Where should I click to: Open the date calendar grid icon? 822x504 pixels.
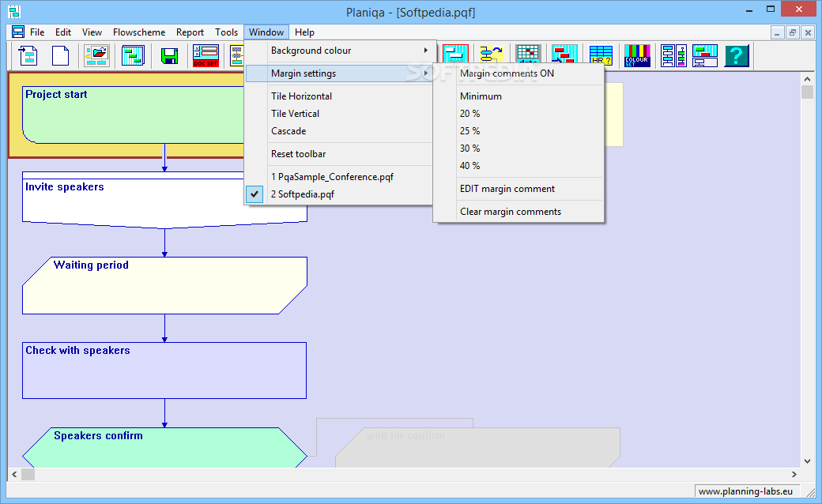[x=528, y=55]
